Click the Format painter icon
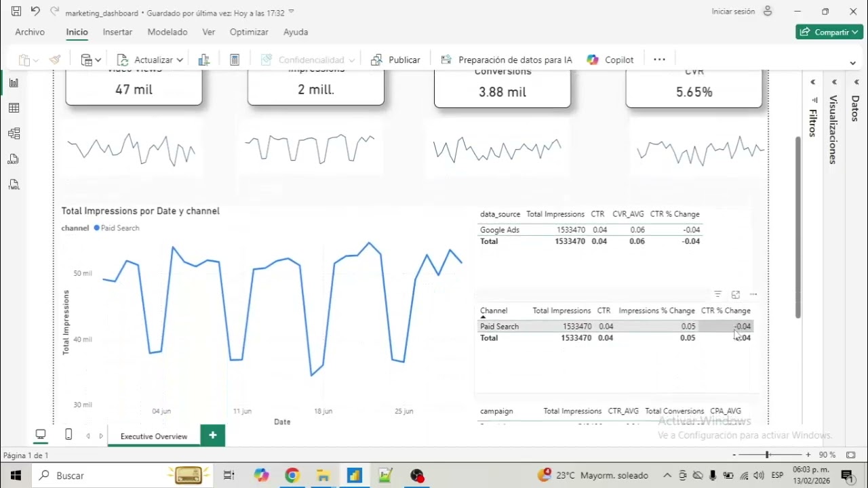The height and width of the screenshot is (488, 868). (56, 60)
